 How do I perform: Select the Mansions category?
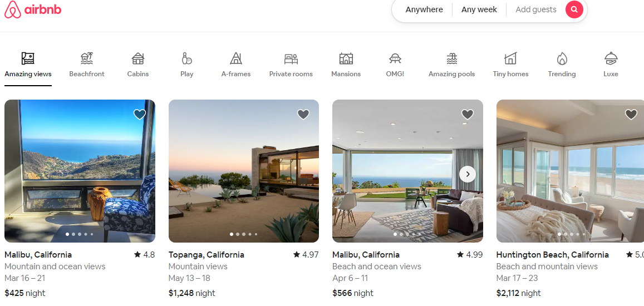click(346, 65)
